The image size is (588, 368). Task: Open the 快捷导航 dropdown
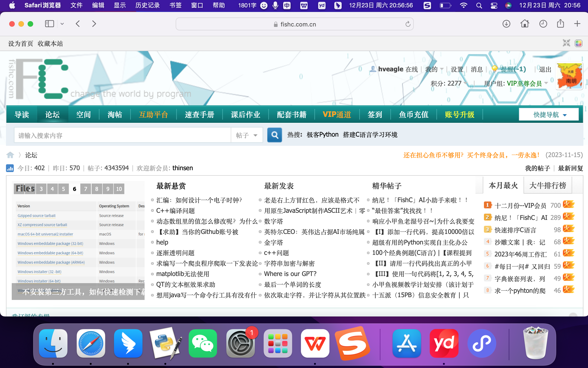549,114
